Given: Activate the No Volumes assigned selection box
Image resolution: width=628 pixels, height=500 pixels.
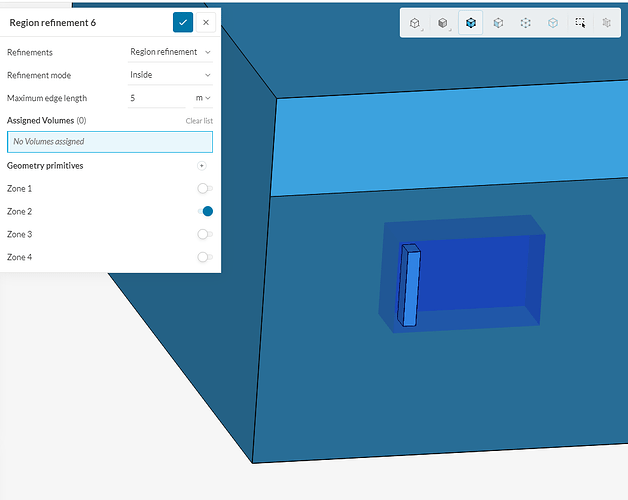Looking at the screenshot, I should 110,142.
